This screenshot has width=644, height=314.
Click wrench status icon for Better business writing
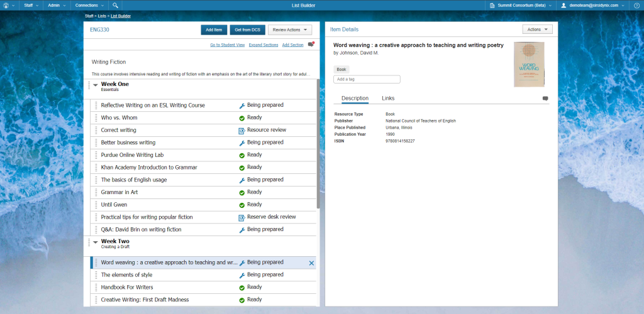point(241,143)
